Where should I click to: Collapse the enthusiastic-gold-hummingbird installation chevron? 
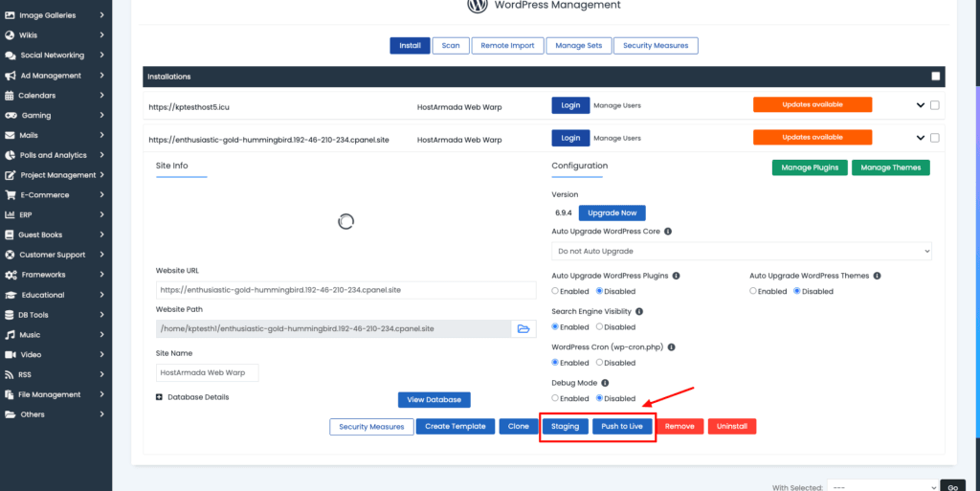(x=920, y=138)
